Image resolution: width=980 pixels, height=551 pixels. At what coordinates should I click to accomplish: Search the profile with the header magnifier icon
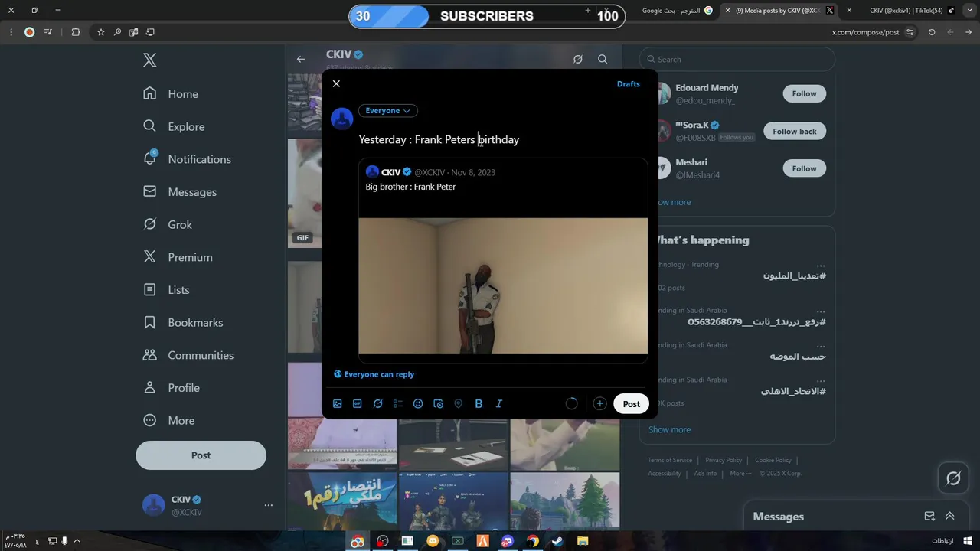coord(603,59)
